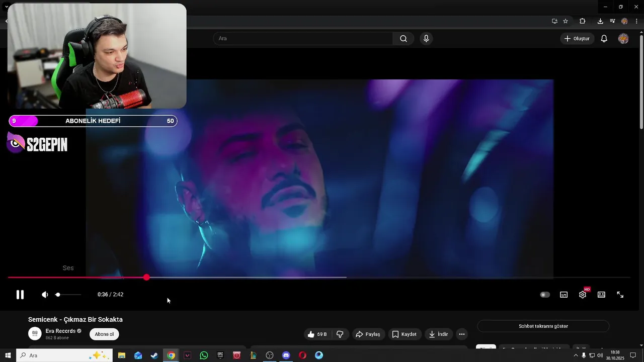Mute the video using the speaker icon

tap(45, 295)
